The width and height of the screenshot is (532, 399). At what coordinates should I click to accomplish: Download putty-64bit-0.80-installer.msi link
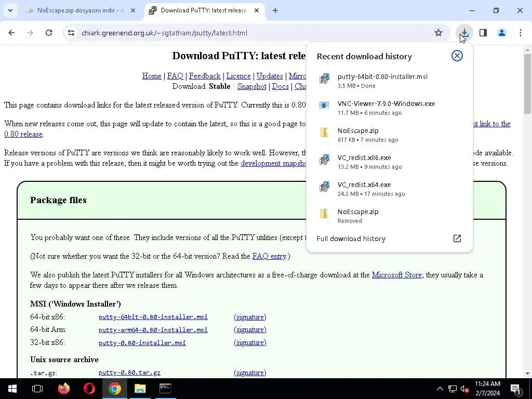pos(153,317)
